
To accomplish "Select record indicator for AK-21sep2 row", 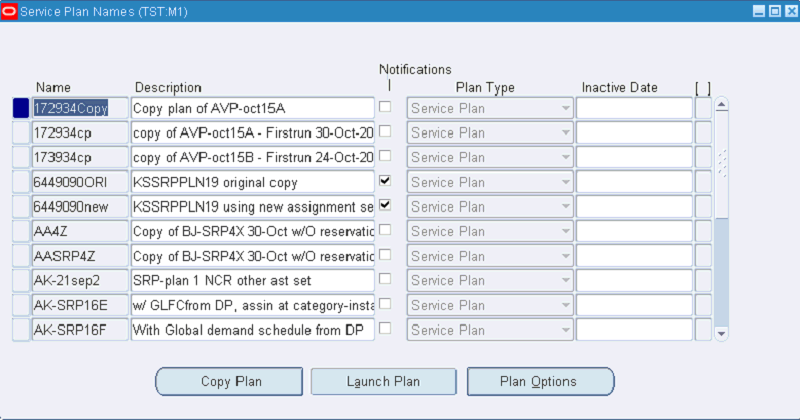I will pyautogui.click(x=21, y=280).
